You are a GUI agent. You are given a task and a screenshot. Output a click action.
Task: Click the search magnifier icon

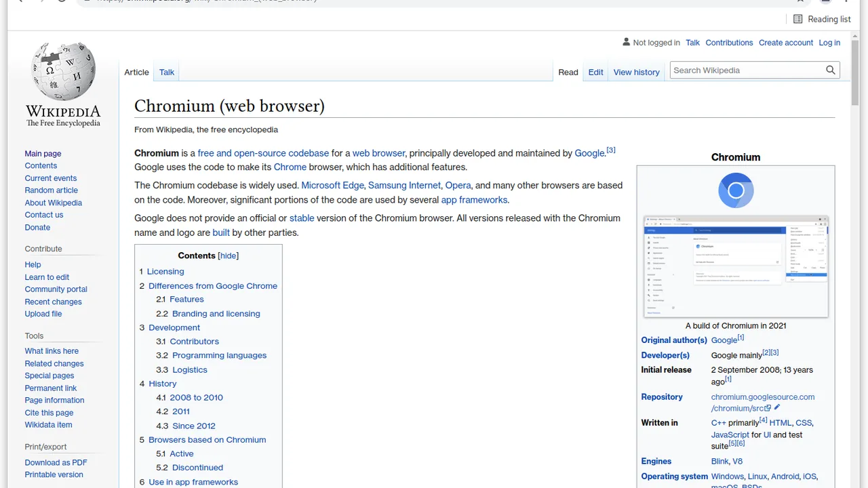pos(830,70)
